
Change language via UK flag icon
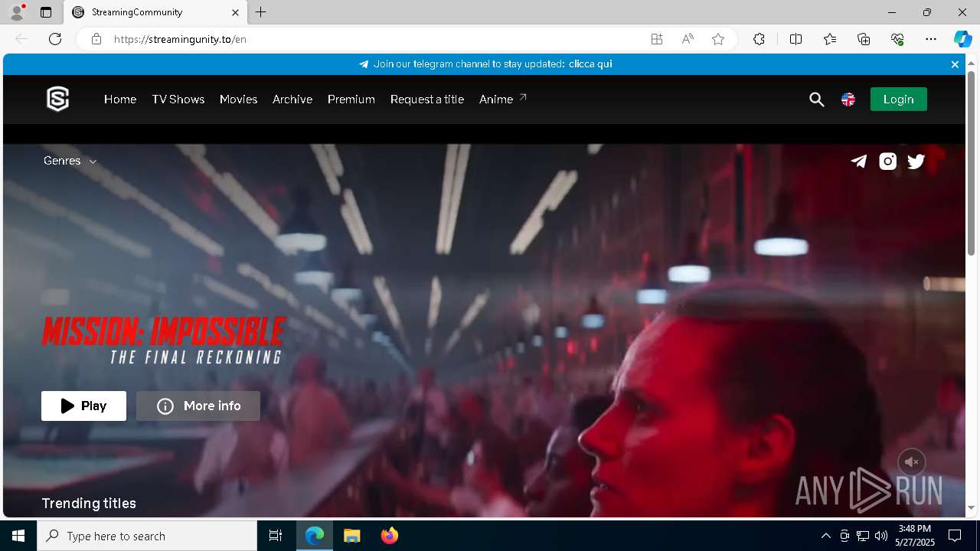(x=848, y=99)
